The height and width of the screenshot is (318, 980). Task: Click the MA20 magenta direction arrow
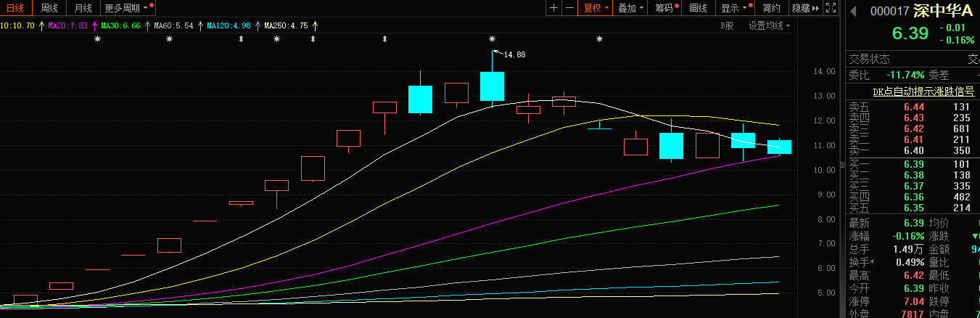click(94, 25)
